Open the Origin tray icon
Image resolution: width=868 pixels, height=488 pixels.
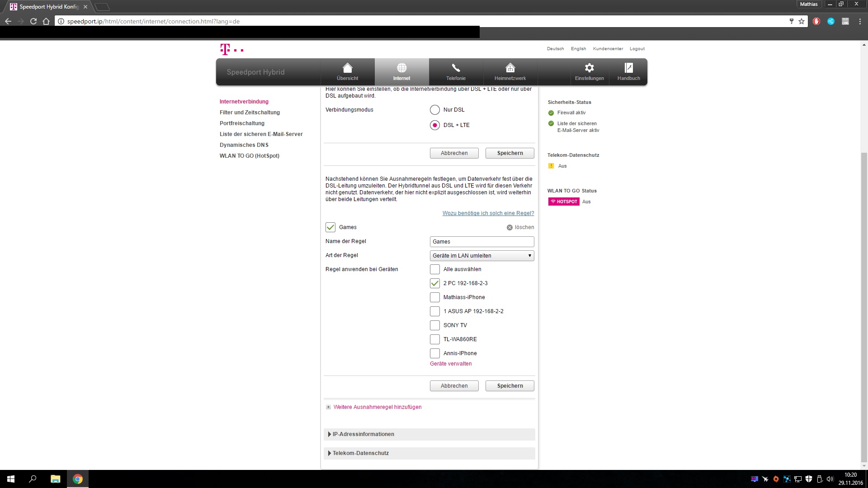click(776, 479)
